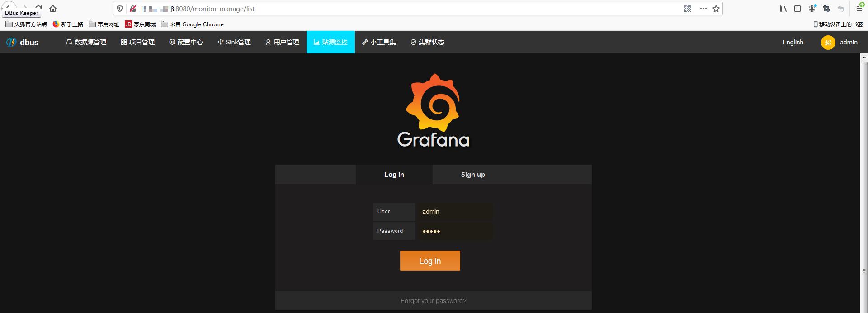The height and width of the screenshot is (313, 868).
Task: Open the admin user menu
Action: click(x=849, y=42)
